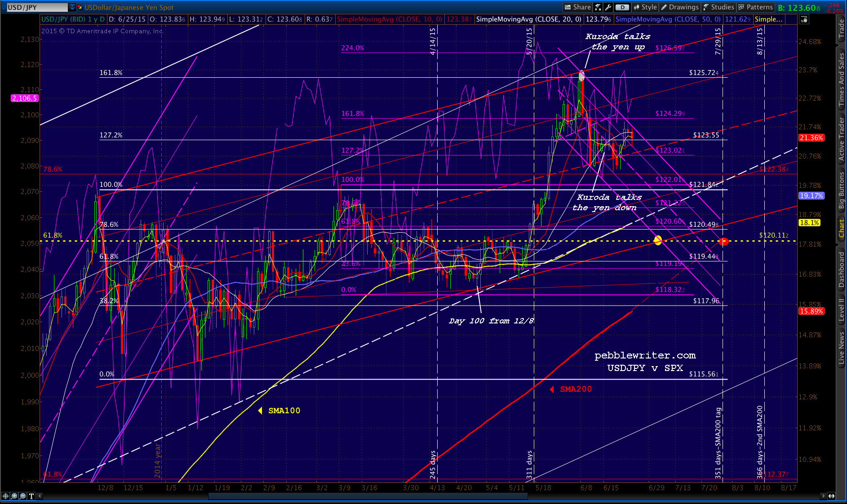Click the red 21.36% axis bubble
The height and width of the screenshot is (504, 847).
pos(812,138)
